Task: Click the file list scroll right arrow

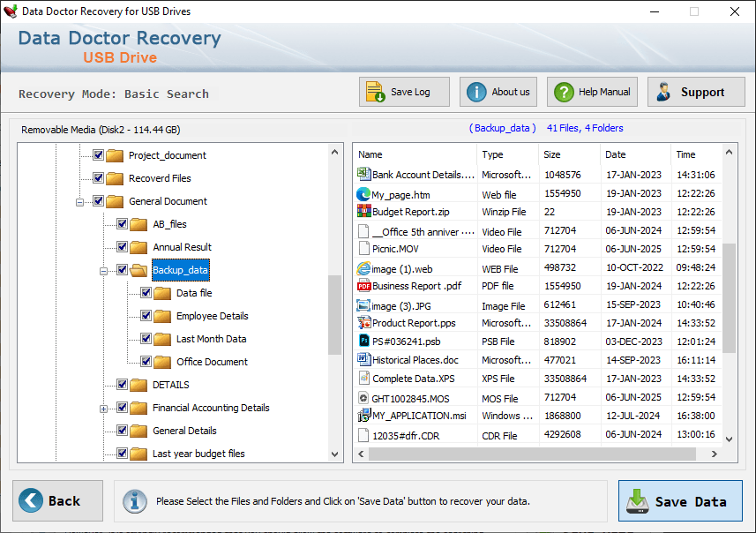Action: pos(714,454)
